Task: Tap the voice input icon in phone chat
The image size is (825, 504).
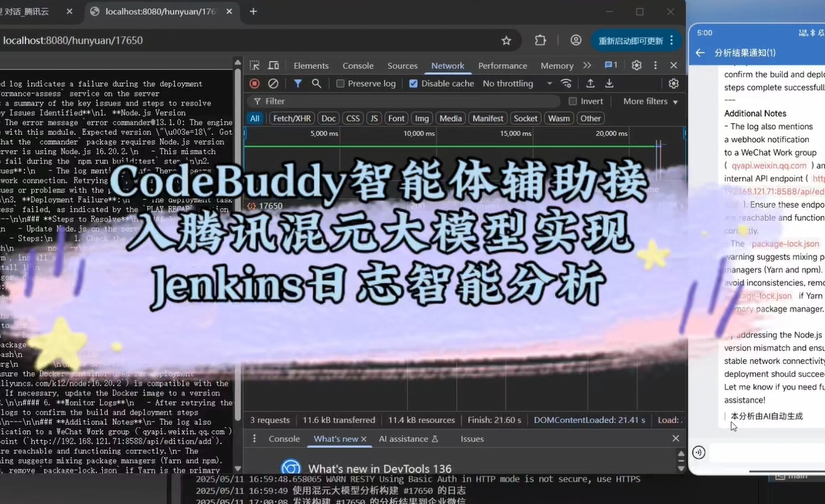Action: tap(698, 452)
